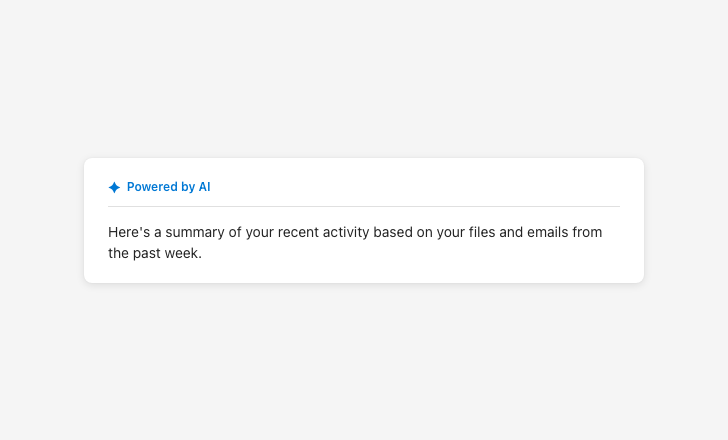This screenshot has height=440, width=728.
Task: Click the word "week." in the summary
Action: (x=183, y=254)
